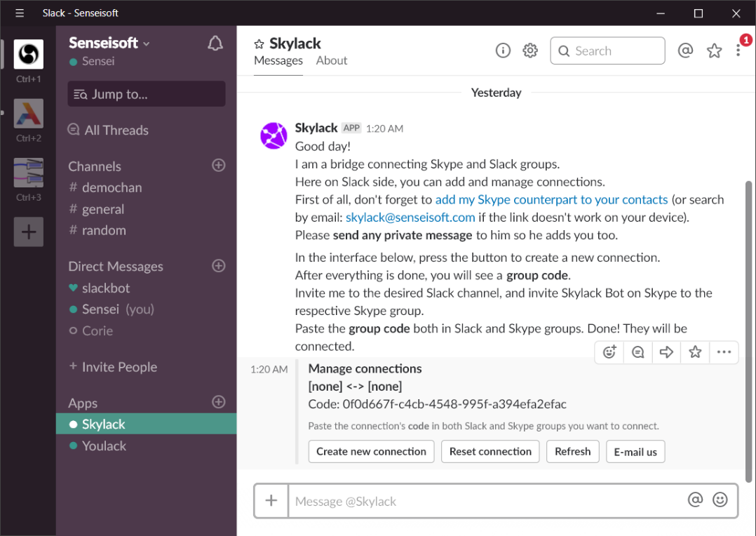
Task: Click Create new connection button
Action: pyautogui.click(x=371, y=452)
